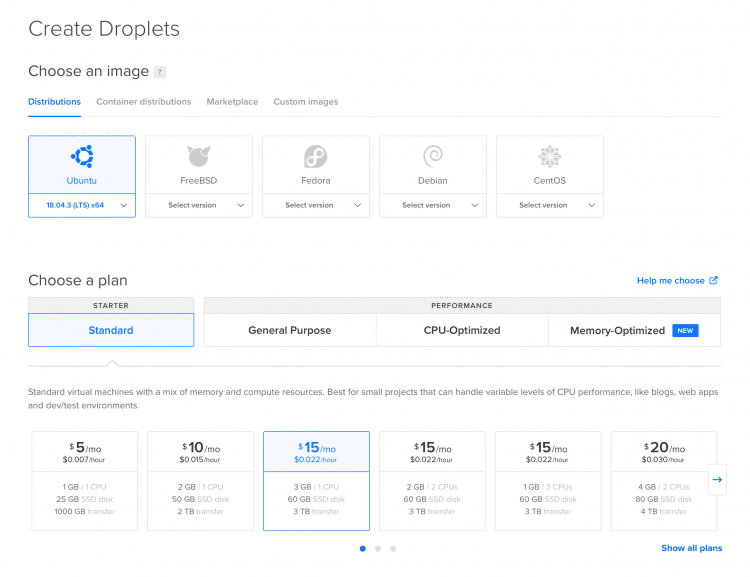
Task: Select the CPU-Optimized plan type
Action: (462, 330)
